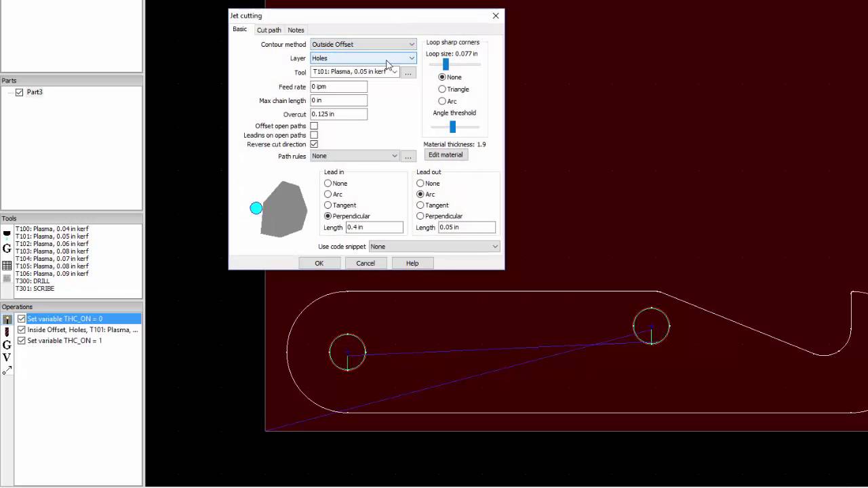Toggle checkbox for Set variable THC_ON = 1
This screenshot has height=488, width=868.
click(22, 340)
